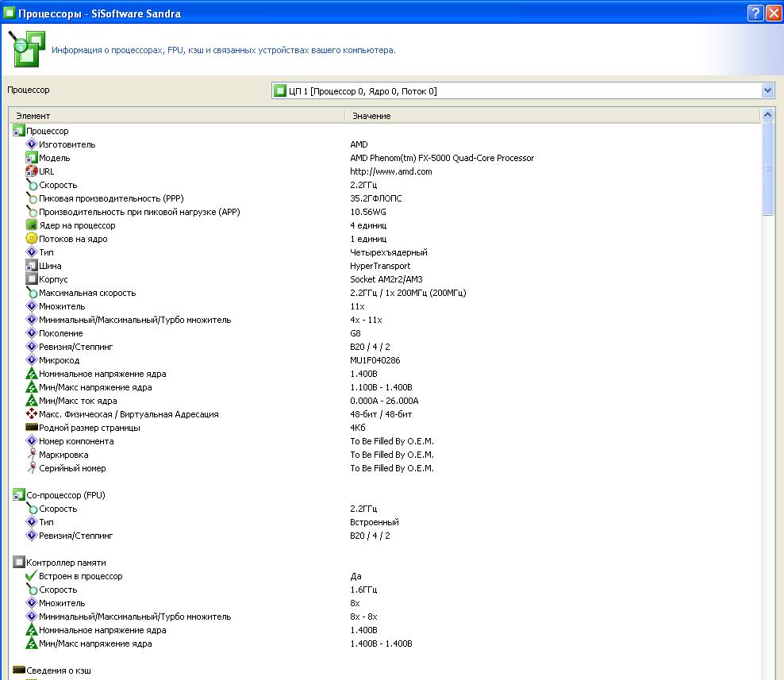Select the Тип row under Со-процессор (FPU)

click(385, 522)
